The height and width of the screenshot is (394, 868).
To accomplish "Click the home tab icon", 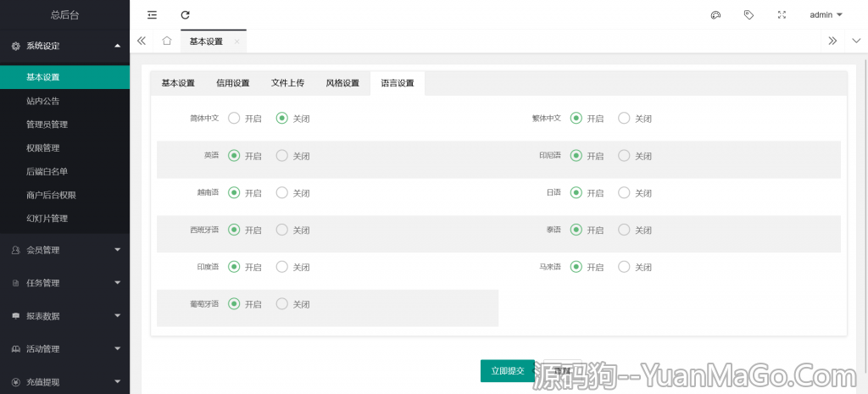I will [x=167, y=41].
